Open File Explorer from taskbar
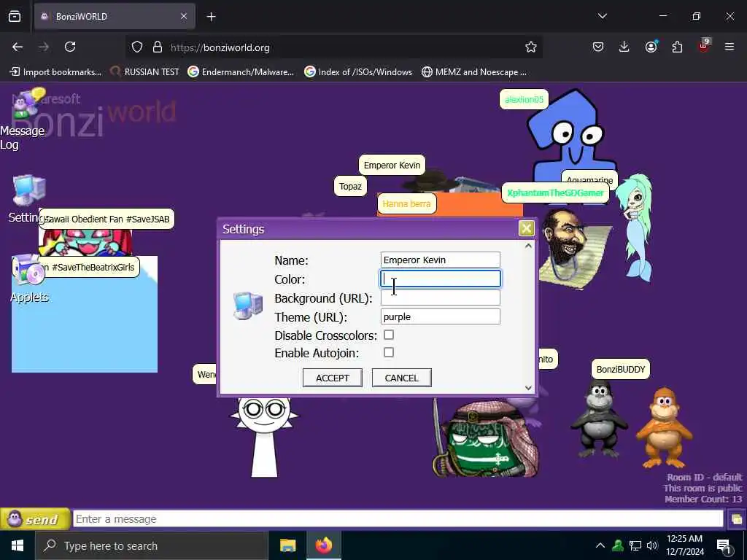This screenshot has width=747, height=560. [x=287, y=545]
